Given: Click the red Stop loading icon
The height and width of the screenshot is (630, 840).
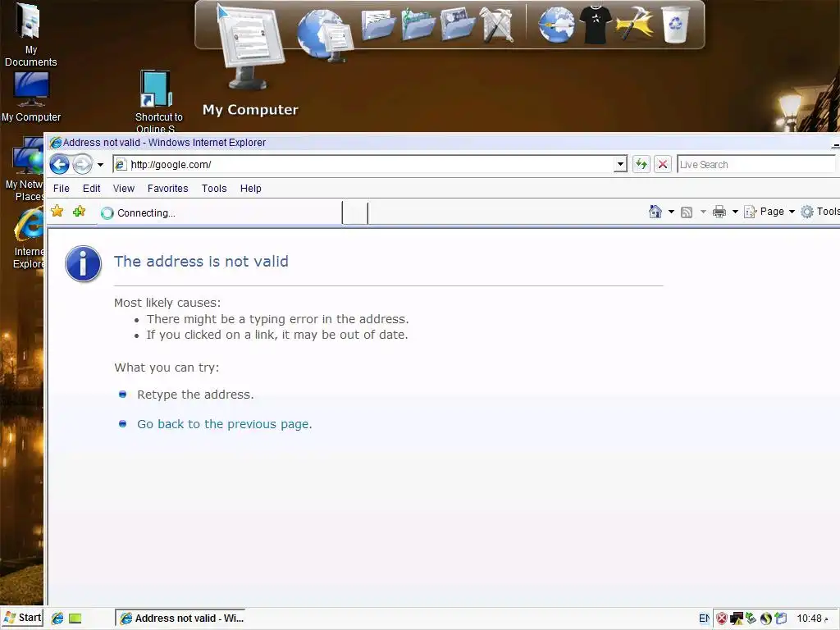Looking at the screenshot, I should (663, 164).
